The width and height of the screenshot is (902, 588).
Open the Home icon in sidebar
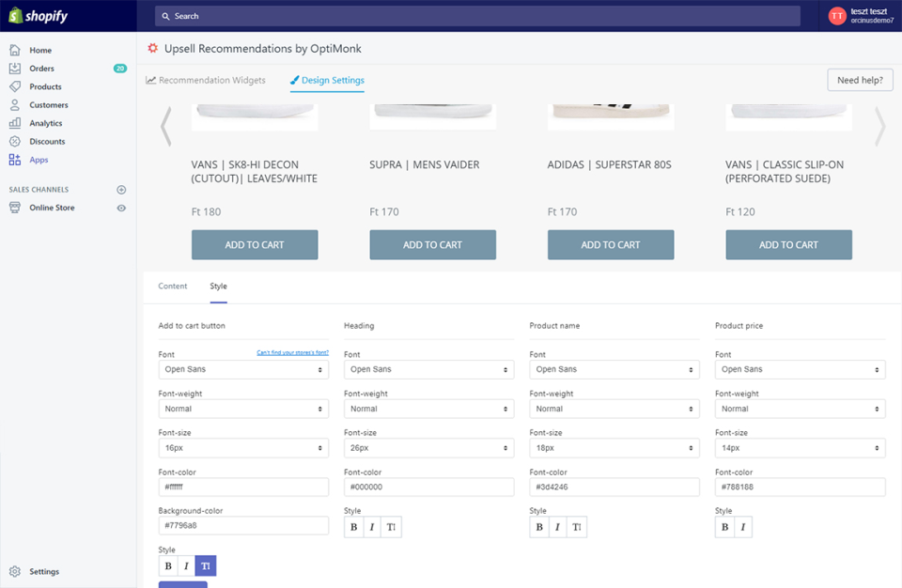[x=15, y=50]
